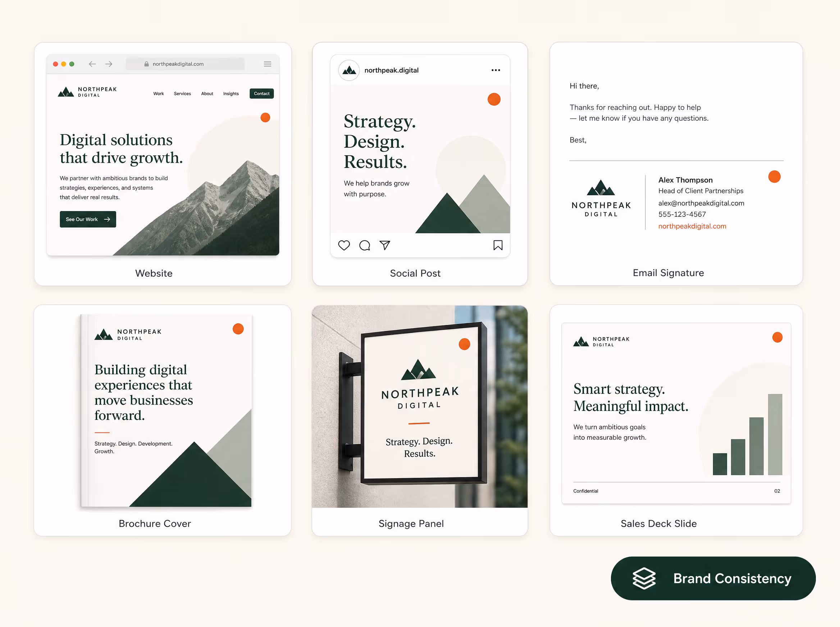
Task: Click the orange dot on signage panel
Action: (464, 344)
